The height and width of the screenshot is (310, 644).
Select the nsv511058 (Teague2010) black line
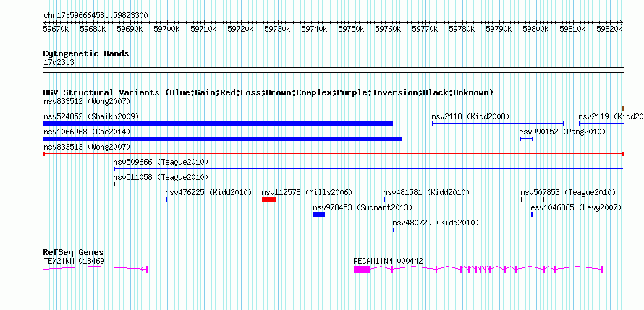pyautogui.click(x=368, y=184)
